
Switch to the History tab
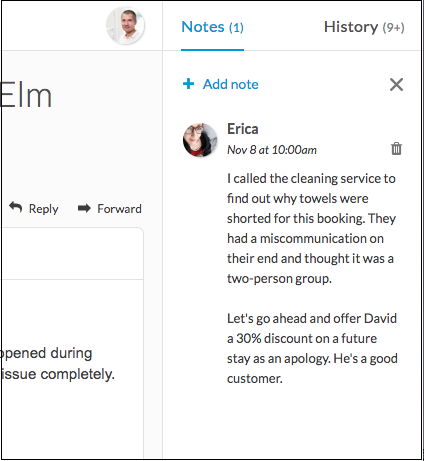click(364, 27)
